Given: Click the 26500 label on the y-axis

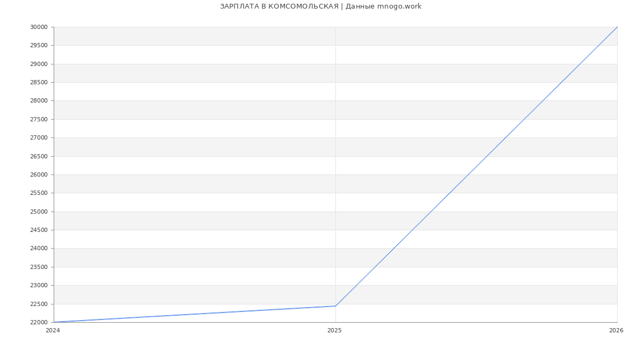Looking at the screenshot, I should click(39, 156).
